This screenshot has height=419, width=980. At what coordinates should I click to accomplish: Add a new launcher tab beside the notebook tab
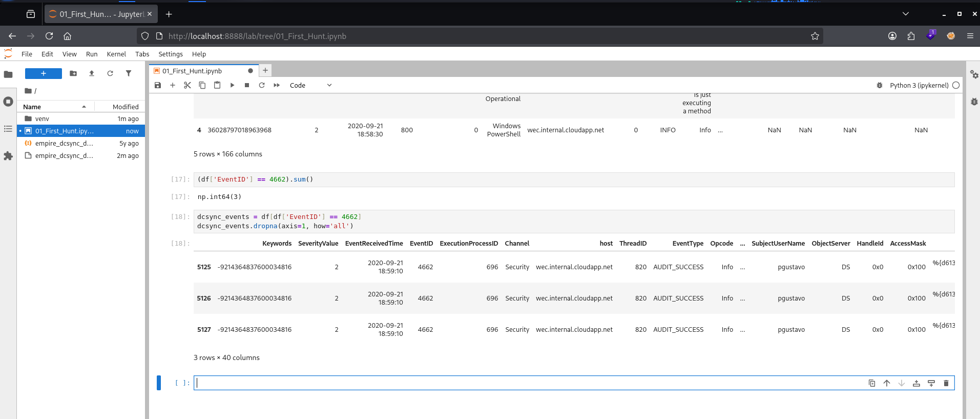tap(265, 71)
